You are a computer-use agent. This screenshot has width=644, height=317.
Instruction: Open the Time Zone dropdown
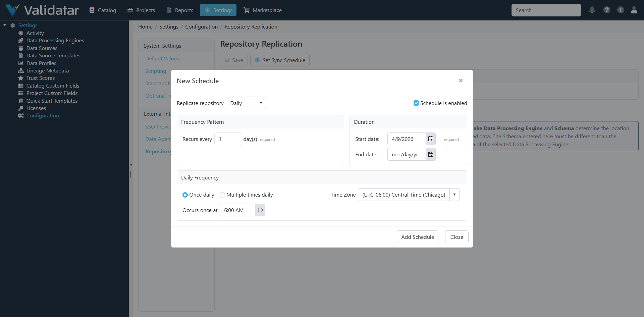[454, 195]
